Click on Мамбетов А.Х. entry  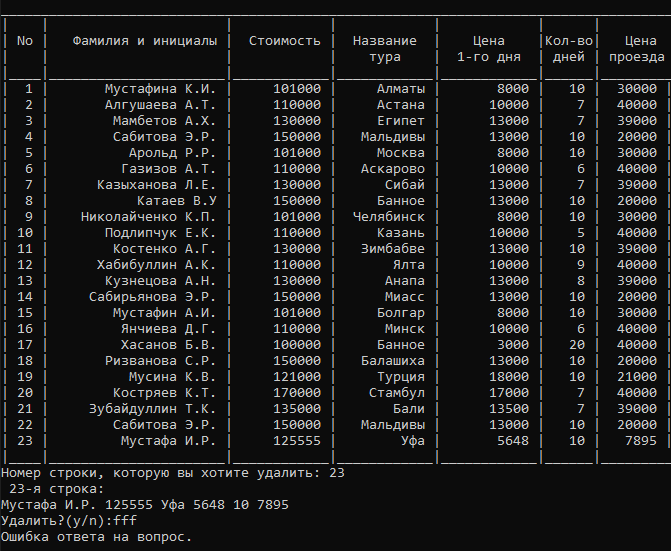coord(164,121)
